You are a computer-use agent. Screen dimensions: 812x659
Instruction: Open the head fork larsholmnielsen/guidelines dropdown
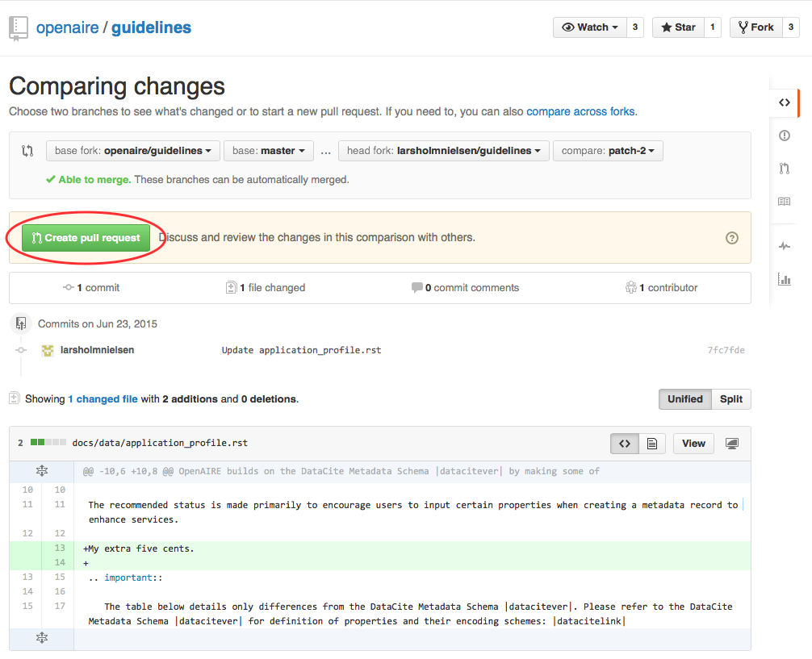pos(444,151)
